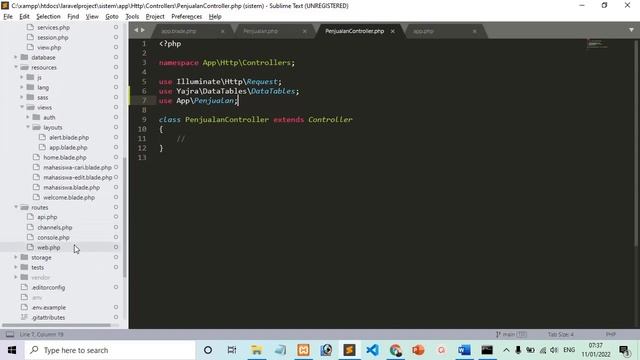This screenshot has height=360, width=640.
Task: Click PHP syntax selector in status bar
Action: pos(611,334)
